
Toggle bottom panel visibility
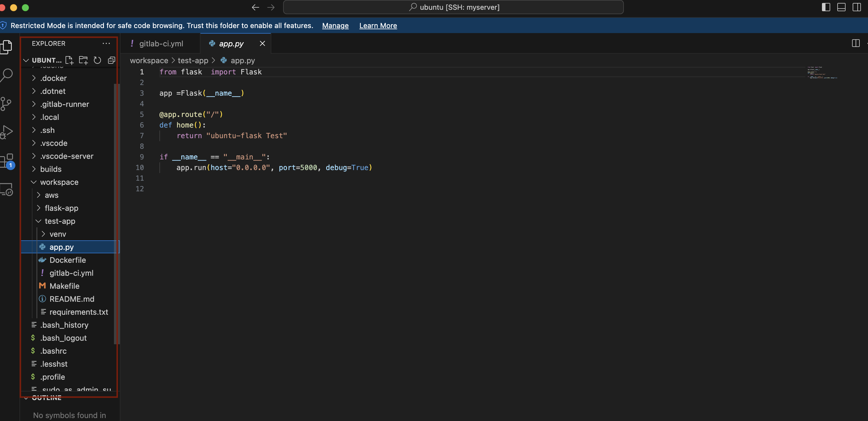pyautogui.click(x=841, y=7)
